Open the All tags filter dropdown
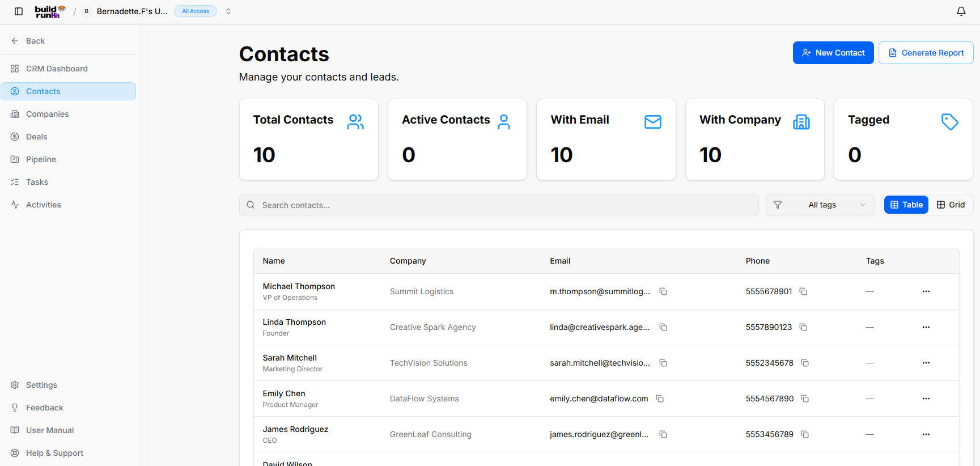Viewport: 980px width, 466px height. [x=820, y=205]
